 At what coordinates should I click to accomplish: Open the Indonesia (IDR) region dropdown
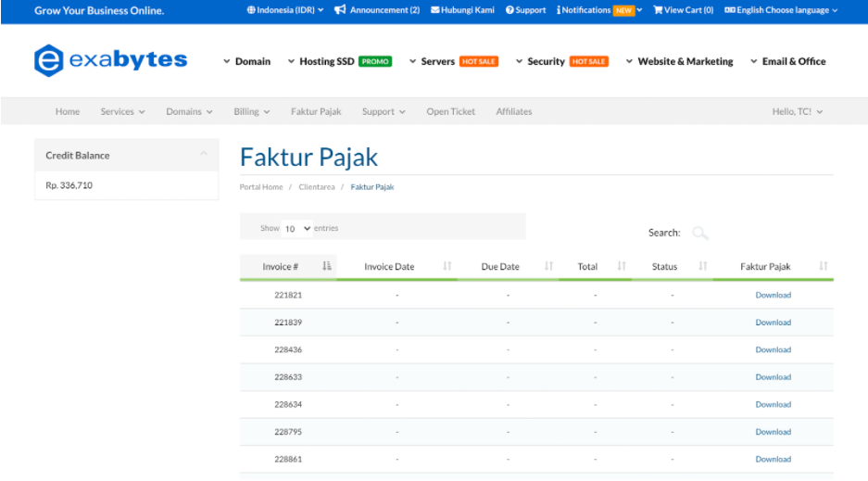[x=285, y=10]
